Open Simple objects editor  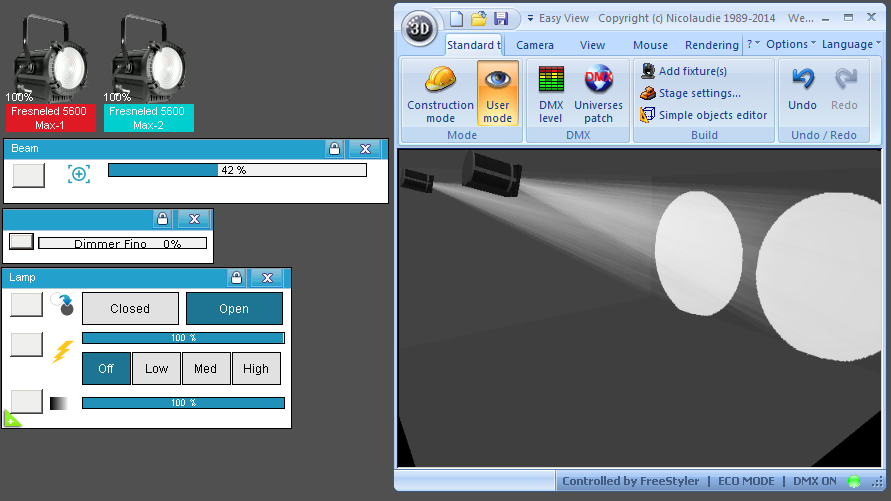[x=703, y=115]
